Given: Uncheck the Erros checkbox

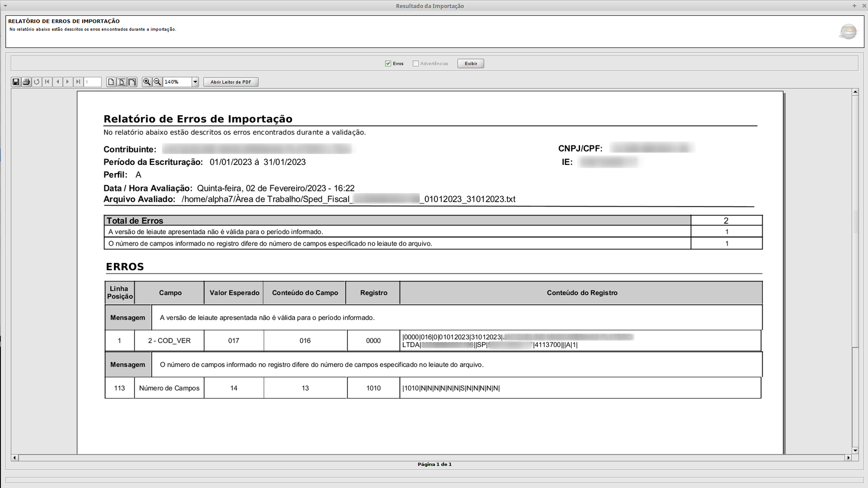Looking at the screenshot, I should click(x=388, y=63).
